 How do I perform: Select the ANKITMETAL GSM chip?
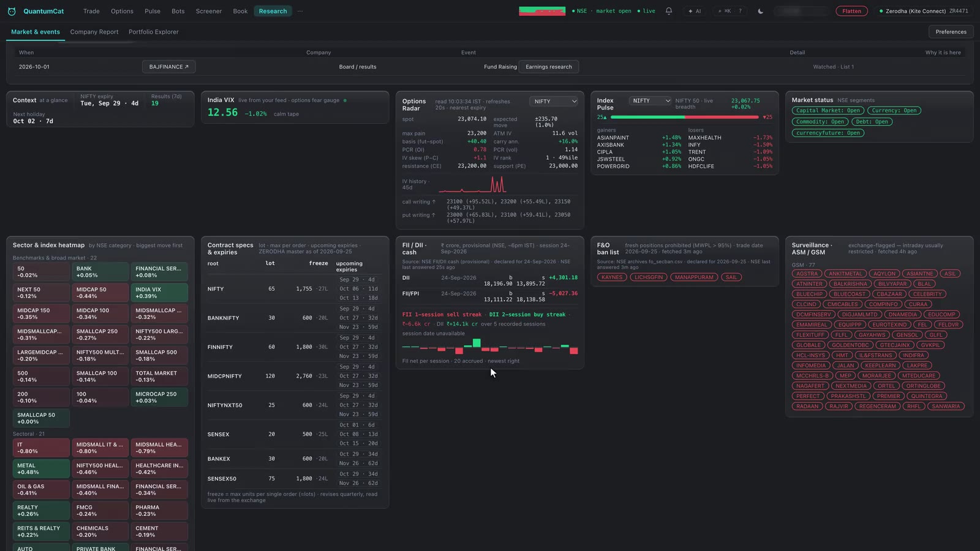pyautogui.click(x=846, y=274)
